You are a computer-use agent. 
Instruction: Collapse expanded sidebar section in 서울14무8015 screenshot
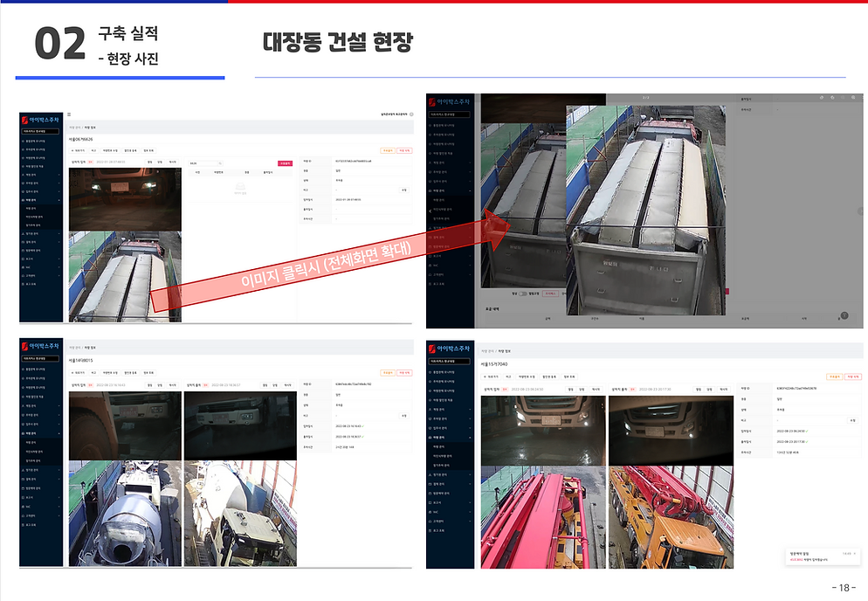[59, 433]
